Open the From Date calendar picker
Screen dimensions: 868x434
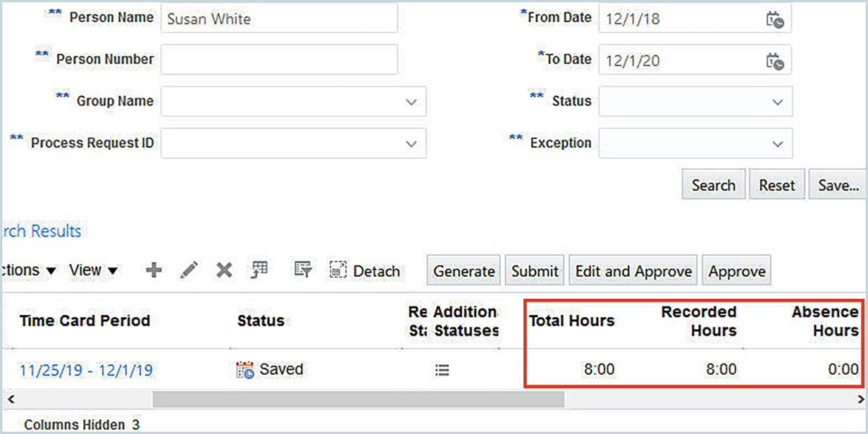(x=775, y=19)
